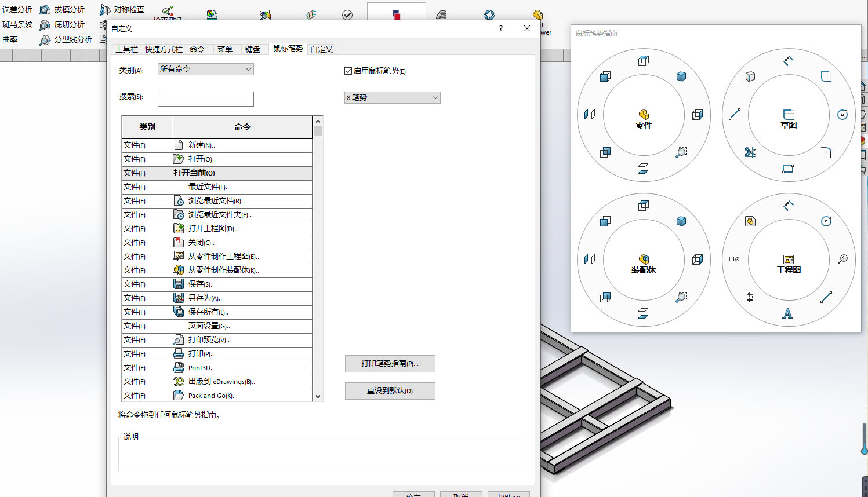Click the command list scroll-up arrow

coord(318,120)
